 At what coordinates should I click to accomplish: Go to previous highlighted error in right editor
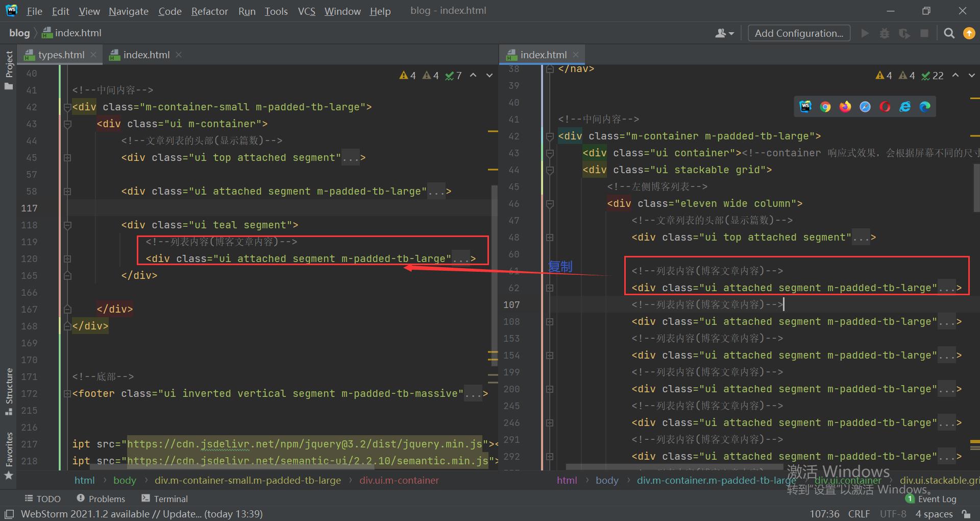955,76
